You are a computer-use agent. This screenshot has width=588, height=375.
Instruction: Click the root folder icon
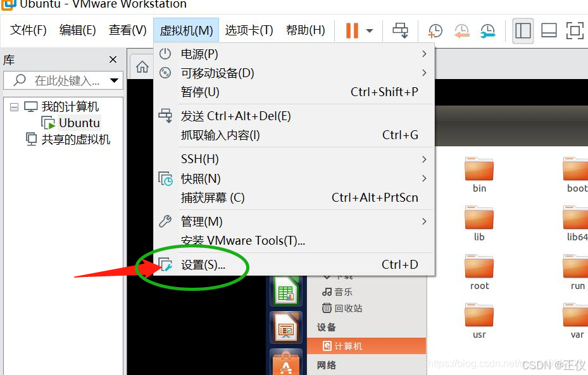[x=479, y=267]
